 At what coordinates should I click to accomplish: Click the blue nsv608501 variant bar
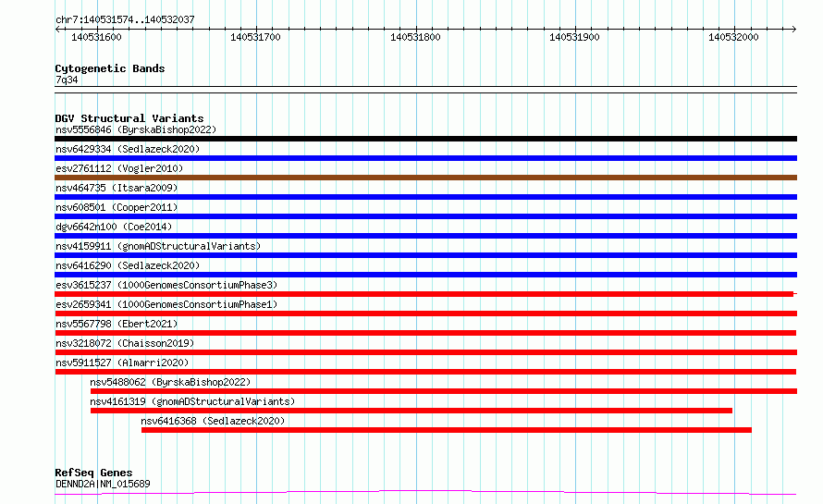pos(425,216)
